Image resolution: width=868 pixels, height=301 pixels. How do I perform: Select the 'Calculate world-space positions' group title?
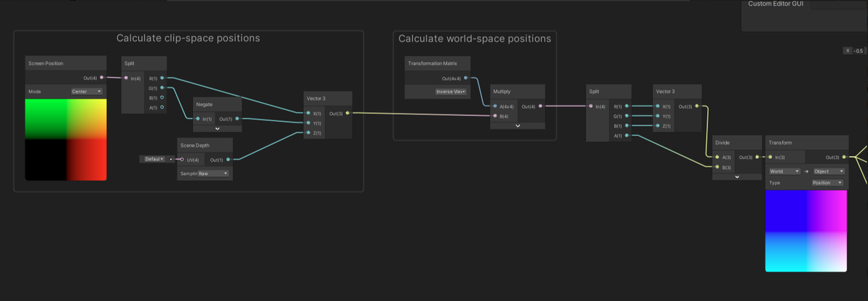click(x=475, y=38)
